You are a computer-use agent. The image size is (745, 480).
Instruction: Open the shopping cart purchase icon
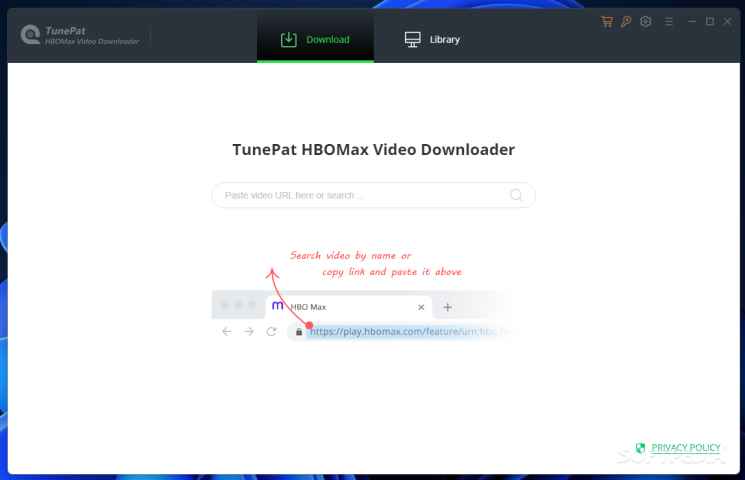(607, 21)
